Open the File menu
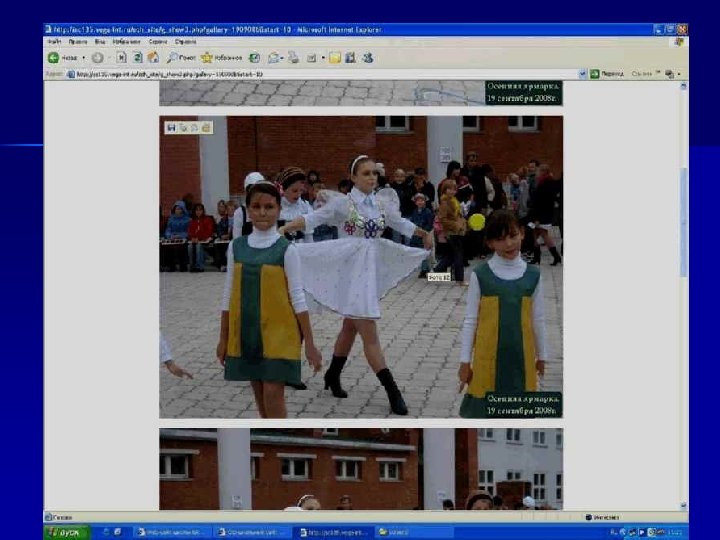 [x=54, y=42]
